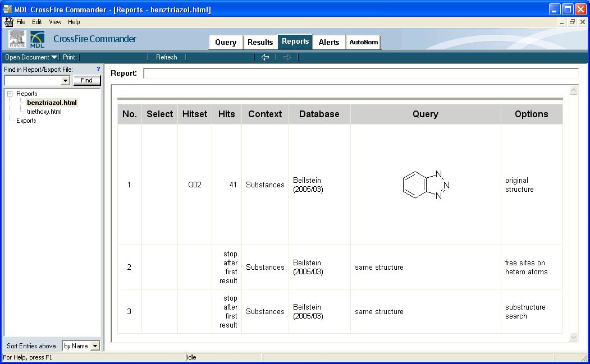The width and height of the screenshot is (590, 364).
Task: Click the inner document minimize button
Action: [562, 22]
